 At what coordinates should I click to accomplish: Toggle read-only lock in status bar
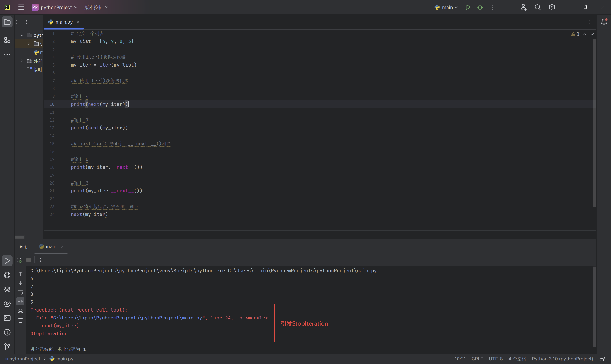tap(602, 359)
